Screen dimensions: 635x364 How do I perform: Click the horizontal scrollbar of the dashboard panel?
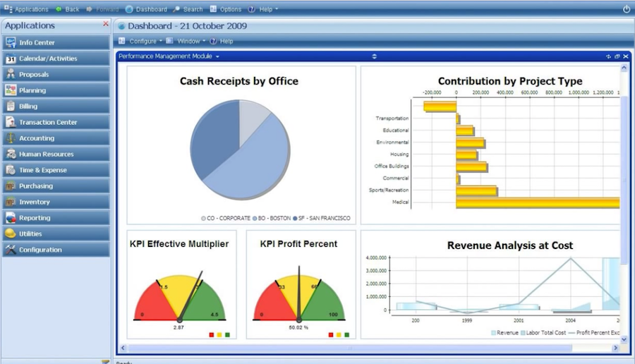tap(350, 348)
